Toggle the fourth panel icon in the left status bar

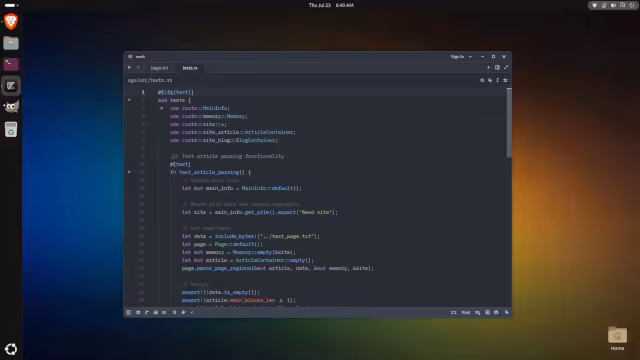pyautogui.click(x=156, y=313)
